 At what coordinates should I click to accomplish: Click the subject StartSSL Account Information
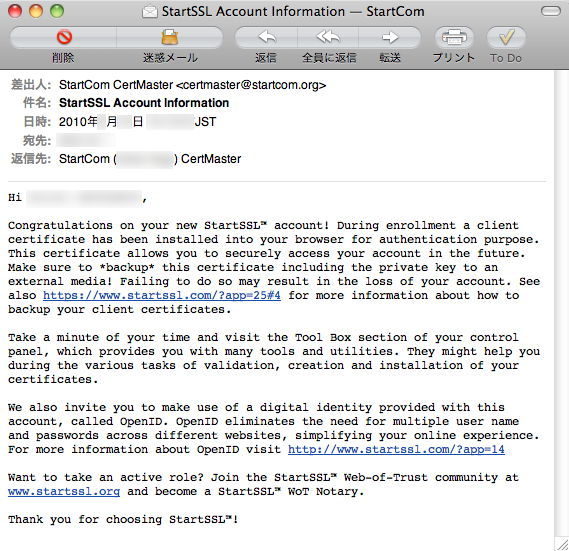tap(144, 103)
